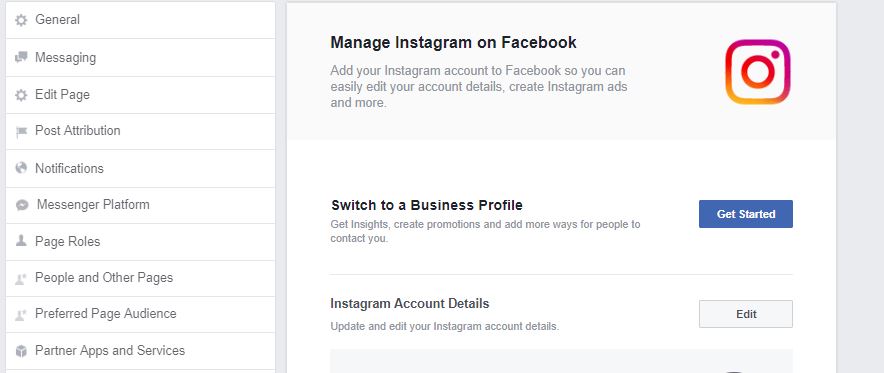Click the chat bubbles icon beside Messaging
The height and width of the screenshot is (373, 884).
(21, 57)
